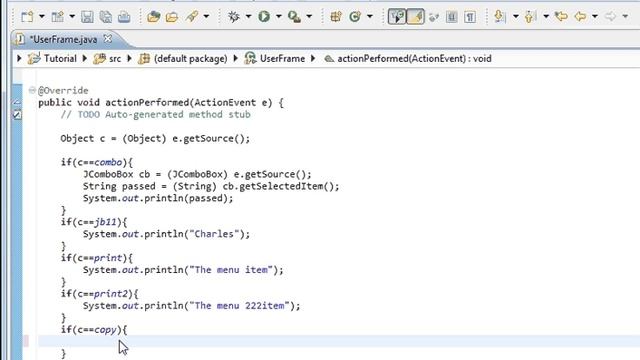This screenshot has width=640, height=360.
Task: Toggle the breadcrumb display button
Action: [397, 17]
